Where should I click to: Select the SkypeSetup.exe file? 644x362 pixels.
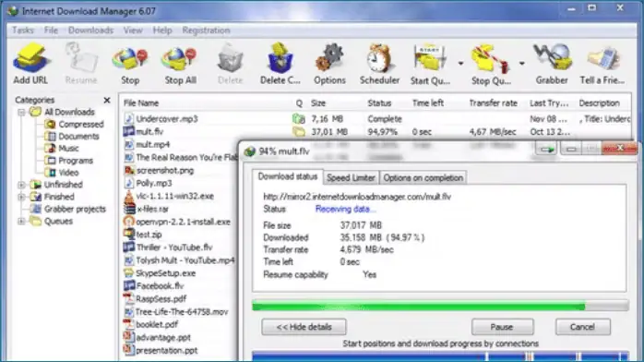(x=160, y=273)
